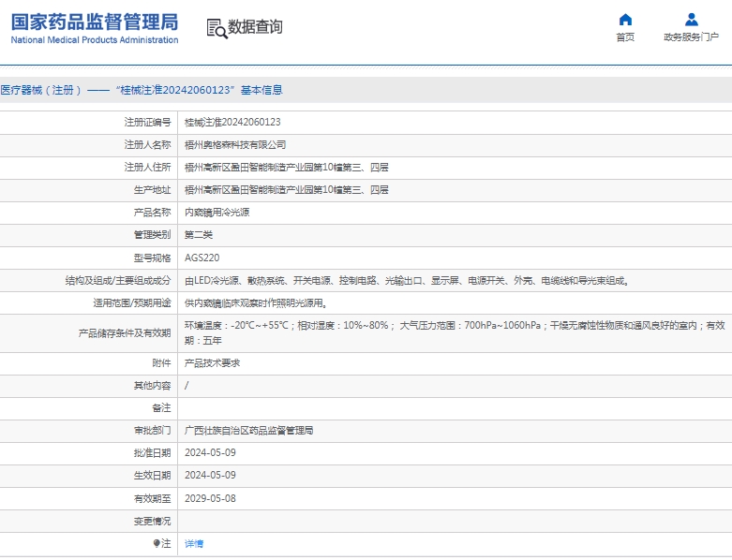The width and height of the screenshot is (732, 560).
Task: Click the 备注 row label
Action: tap(161, 408)
